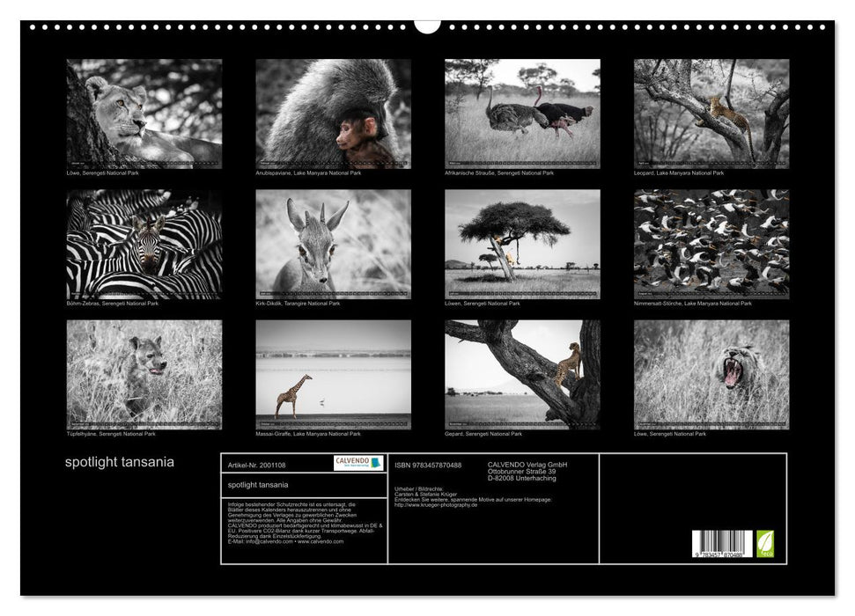Open the zebra herd photo
The image size is (855, 616).
coord(144,244)
